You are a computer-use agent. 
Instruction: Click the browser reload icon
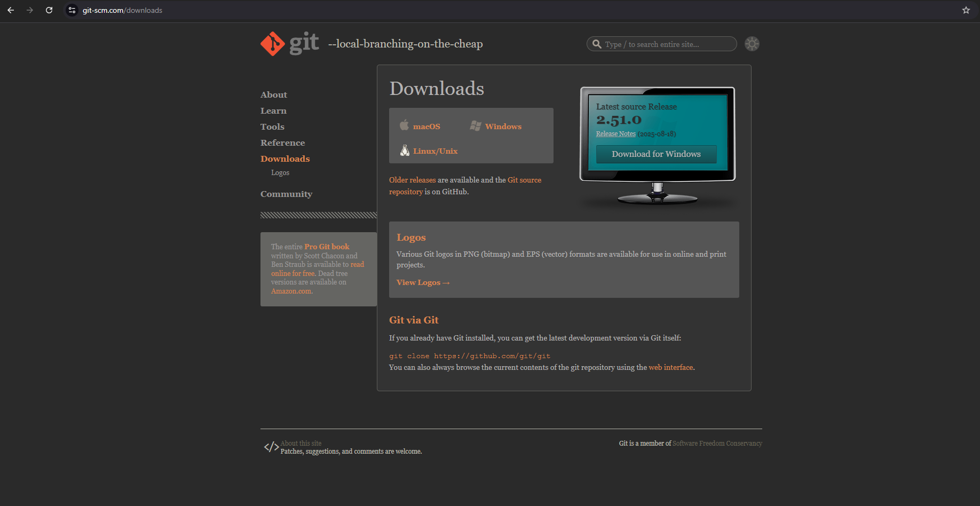pyautogui.click(x=49, y=10)
